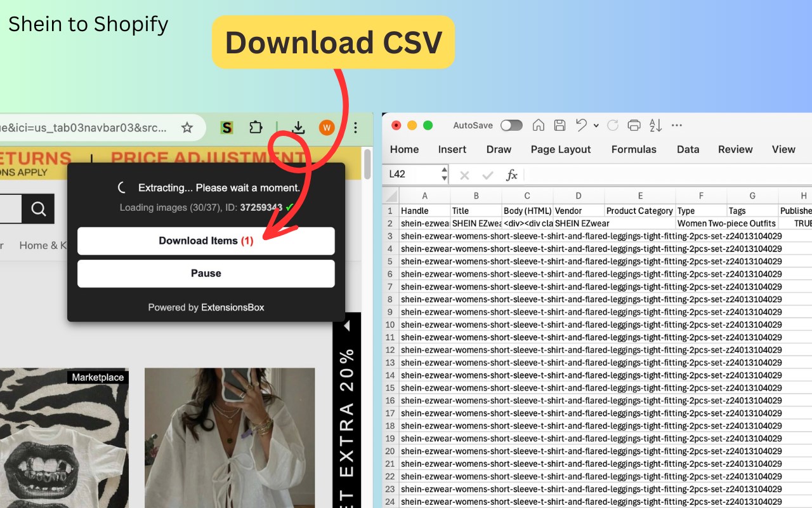Click Download Items (1) button
The width and height of the screenshot is (812, 508).
pyautogui.click(x=206, y=241)
